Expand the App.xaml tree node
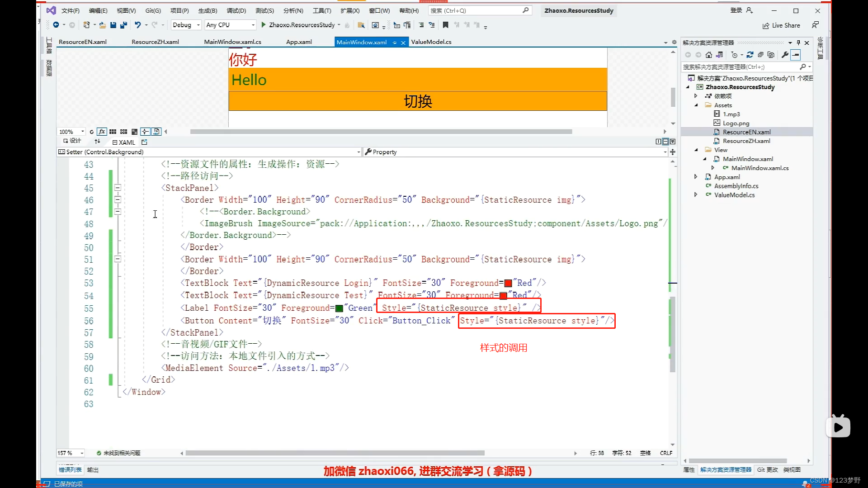The width and height of the screenshot is (868, 488). tap(696, 177)
